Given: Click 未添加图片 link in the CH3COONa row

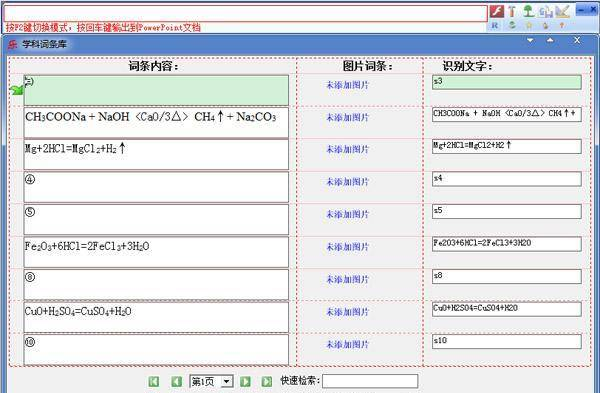Looking at the screenshot, I should pyautogui.click(x=347, y=117).
